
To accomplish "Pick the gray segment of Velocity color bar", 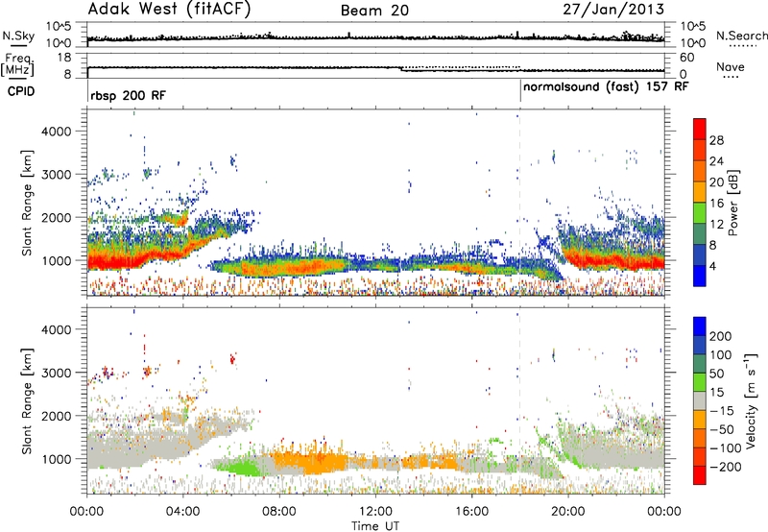I will [x=700, y=401].
